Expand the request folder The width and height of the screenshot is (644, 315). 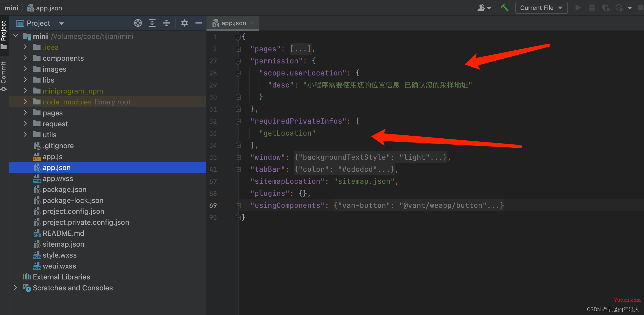25,124
